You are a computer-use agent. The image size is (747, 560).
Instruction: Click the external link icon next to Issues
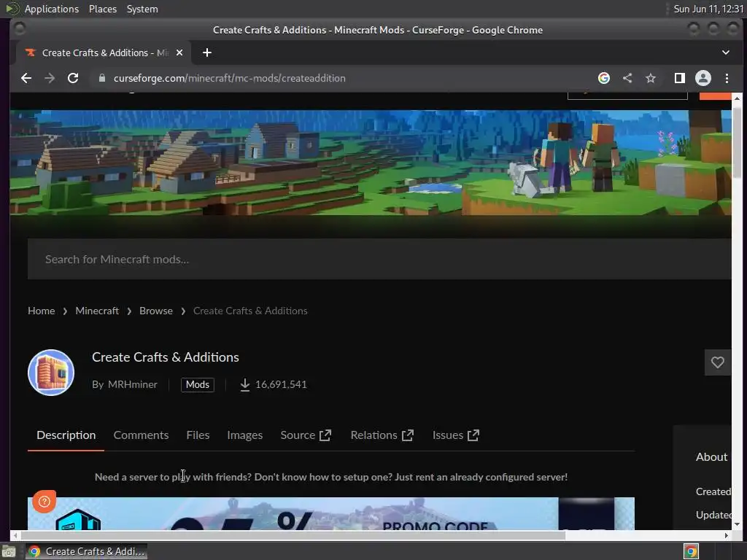[x=473, y=435]
